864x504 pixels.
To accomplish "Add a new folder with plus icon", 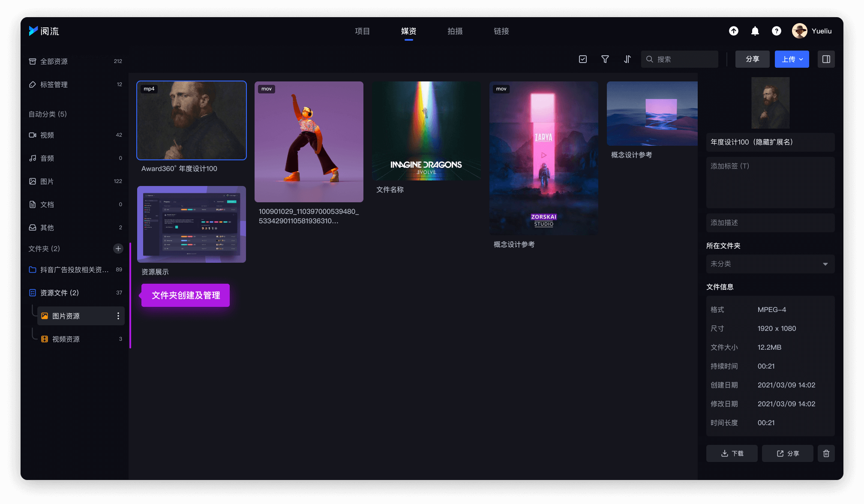I will coord(118,249).
